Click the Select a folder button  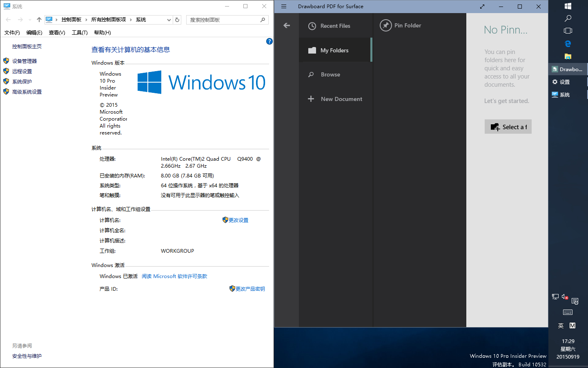pyautogui.click(x=508, y=127)
